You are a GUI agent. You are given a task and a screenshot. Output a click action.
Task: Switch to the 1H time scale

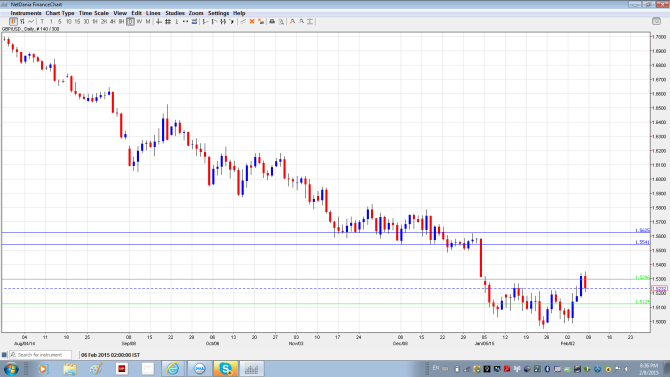pyautogui.click(x=95, y=21)
